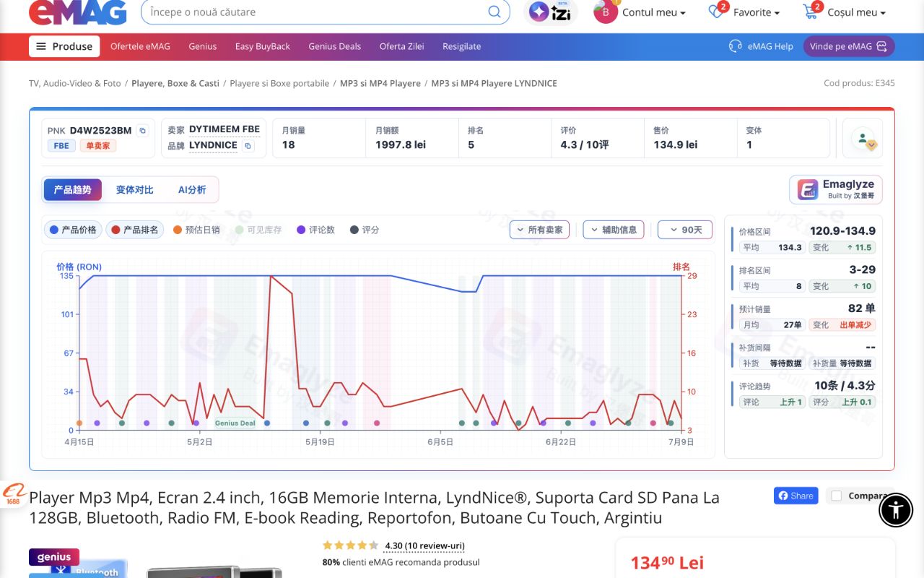Open Oferta Zilei menu item
924x578 pixels.
point(401,46)
